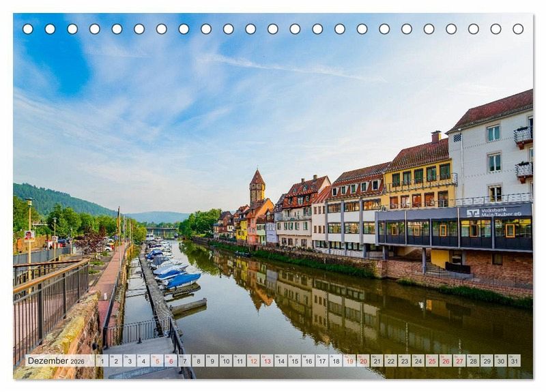546x392 pixels.
Task: Select day 1 in the calendar strip
Action: [x=102, y=361]
